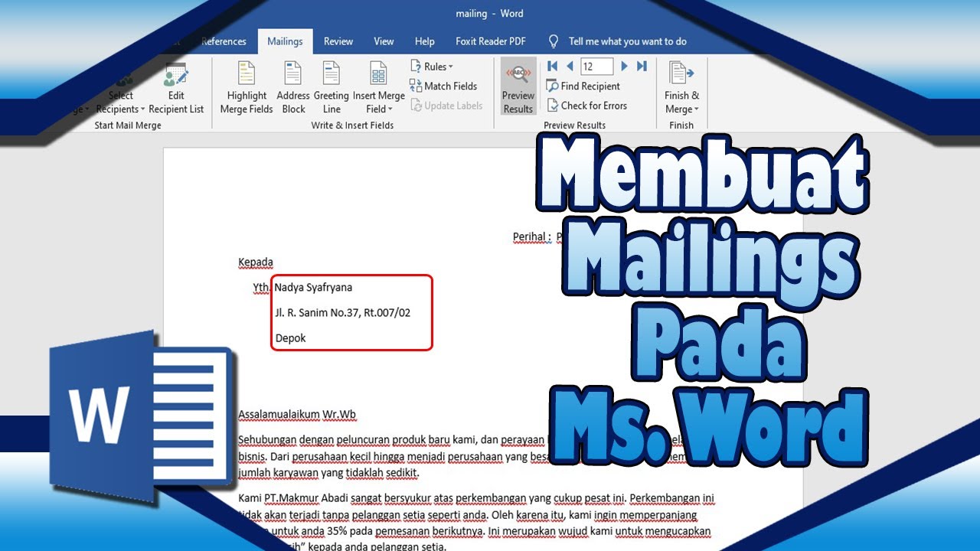Open the Foxit Reader PDF tab
Viewport: 980px width, 551px height.
click(x=491, y=41)
